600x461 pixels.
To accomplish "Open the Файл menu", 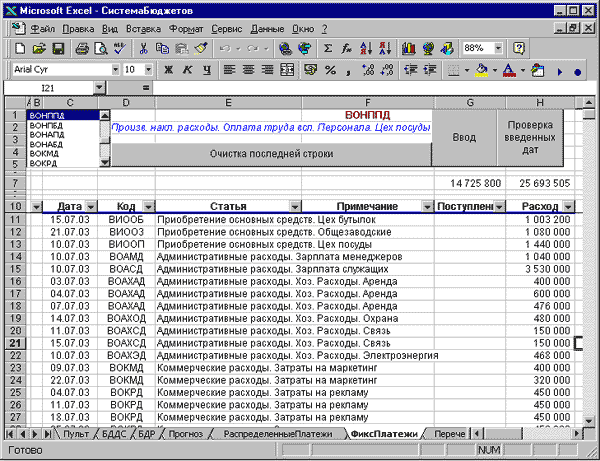I will tap(42, 29).
